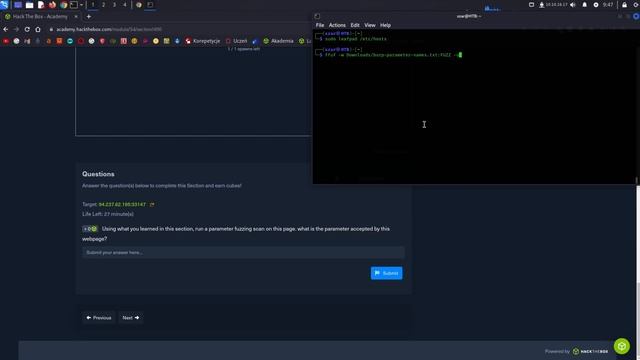Launch the text editor from the panel
Image resolution: width=640 pixels, height=360 pixels.
tap(41, 5)
